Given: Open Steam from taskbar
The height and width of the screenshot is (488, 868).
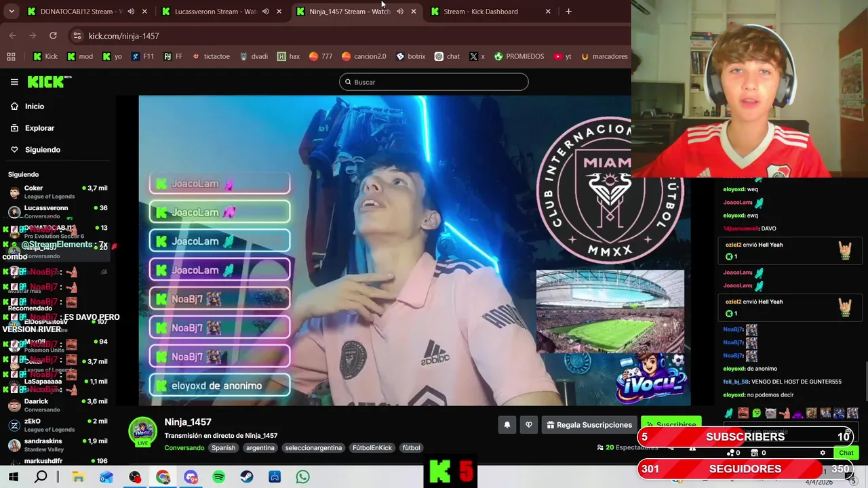Looking at the screenshot, I should (x=247, y=477).
